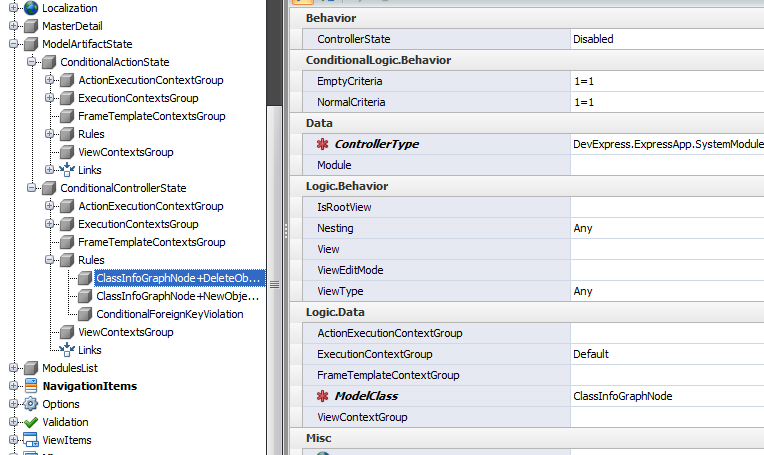Image resolution: width=764 pixels, height=455 pixels.
Task: Click the splitter grip between the panels
Action: 274,286
